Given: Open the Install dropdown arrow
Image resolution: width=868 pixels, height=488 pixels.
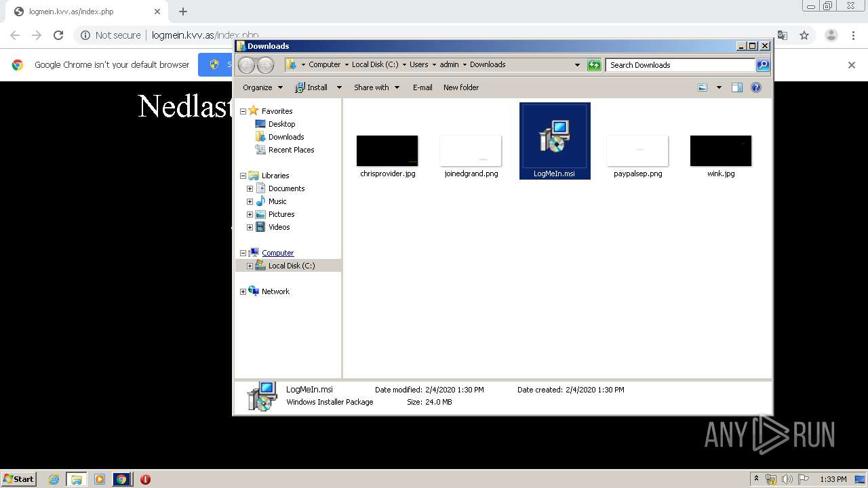Looking at the screenshot, I should (339, 87).
